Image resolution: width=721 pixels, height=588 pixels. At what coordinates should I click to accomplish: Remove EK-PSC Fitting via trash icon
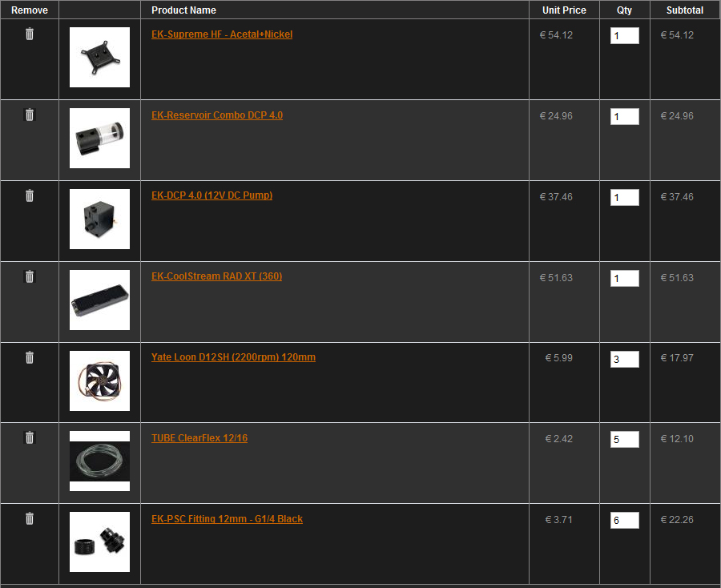pos(30,518)
